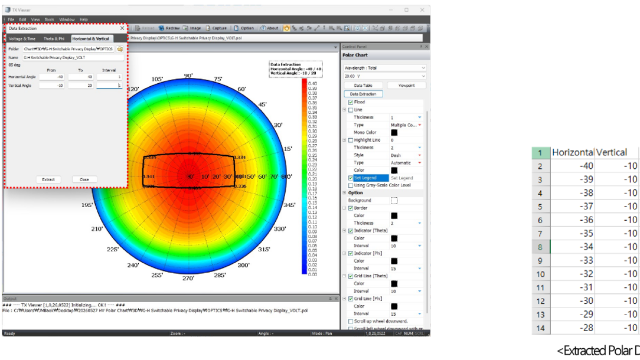Pick the Border Color swatch
This screenshot has width=640, height=360.
pyautogui.click(x=394, y=216)
